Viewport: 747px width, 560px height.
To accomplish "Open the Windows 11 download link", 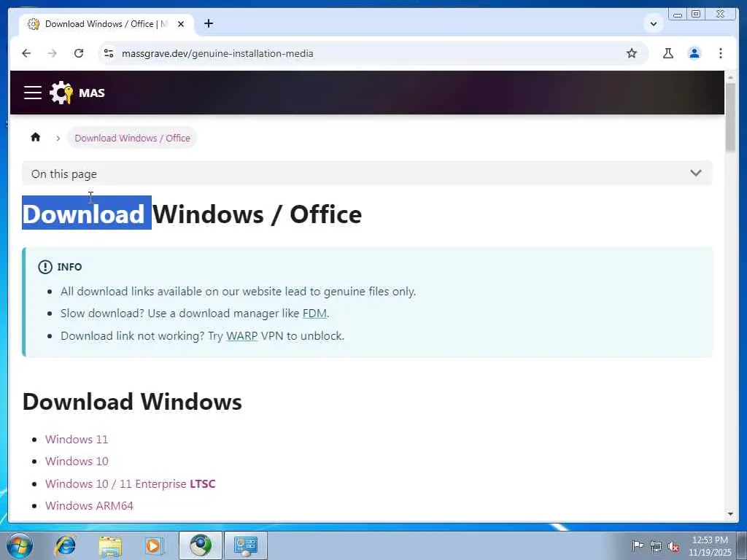I will [77, 439].
